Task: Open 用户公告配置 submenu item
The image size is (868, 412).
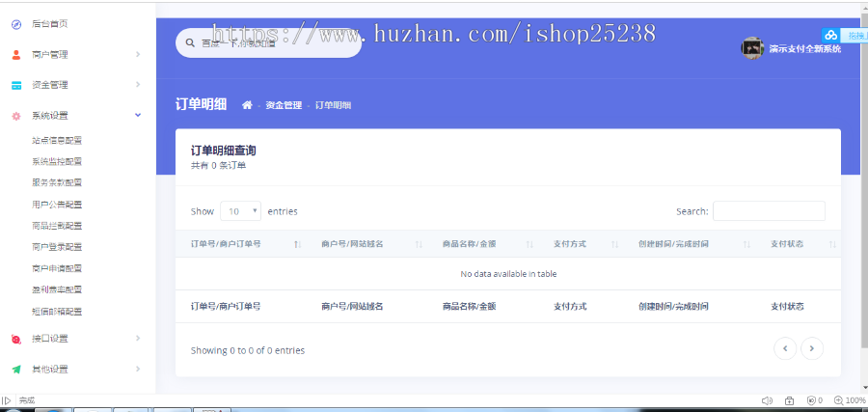Action: point(57,205)
